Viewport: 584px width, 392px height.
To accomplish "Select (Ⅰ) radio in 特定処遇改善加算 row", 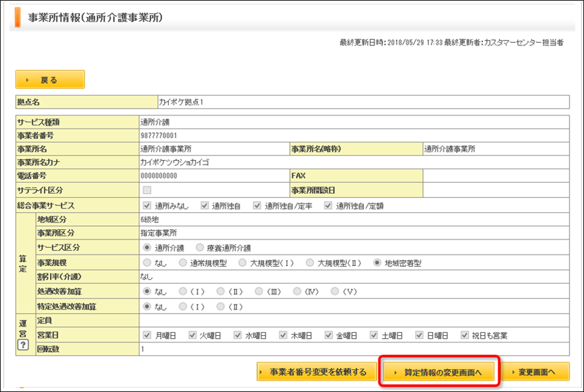I will [x=183, y=306].
